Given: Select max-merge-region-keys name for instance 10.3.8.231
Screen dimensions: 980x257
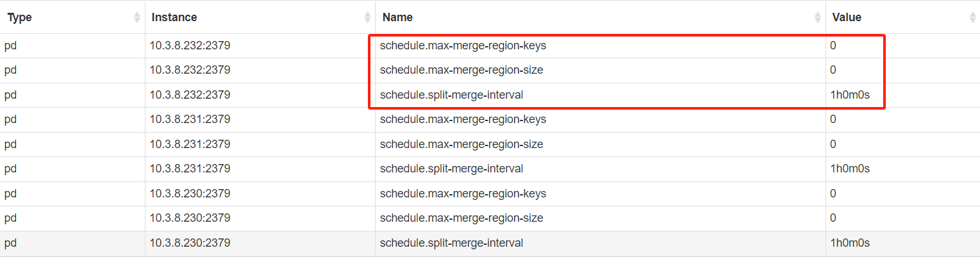Looking at the screenshot, I should [x=463, y=119].
